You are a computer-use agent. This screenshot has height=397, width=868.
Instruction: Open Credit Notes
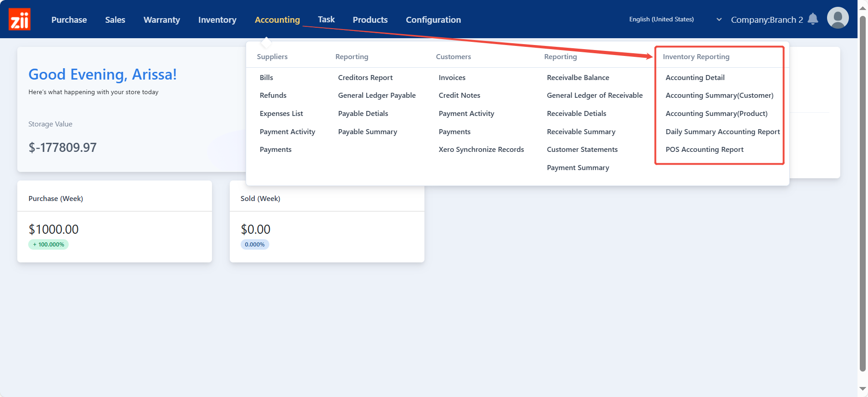(459, 95)
